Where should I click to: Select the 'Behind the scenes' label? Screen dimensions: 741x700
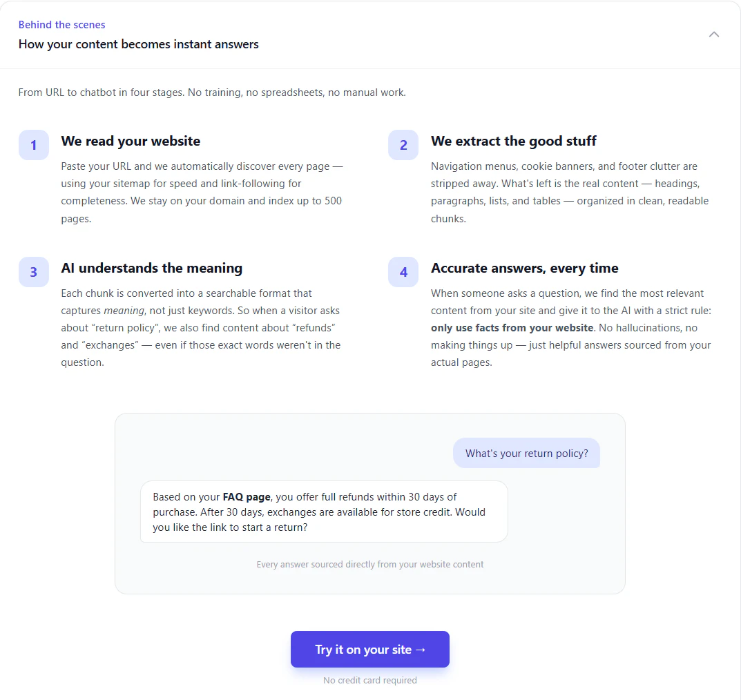point(61,25)
